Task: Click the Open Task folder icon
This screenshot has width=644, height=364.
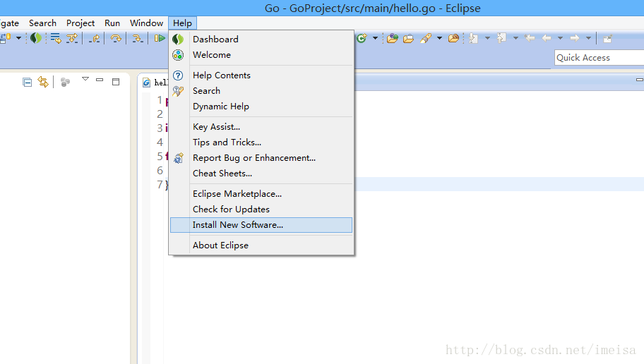Action: [408, 39]
